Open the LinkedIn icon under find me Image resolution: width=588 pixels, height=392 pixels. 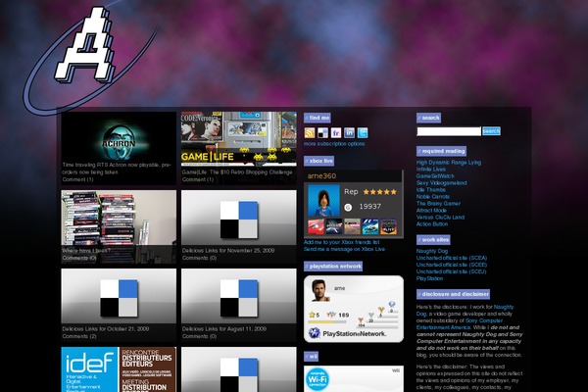click(349, 133)
